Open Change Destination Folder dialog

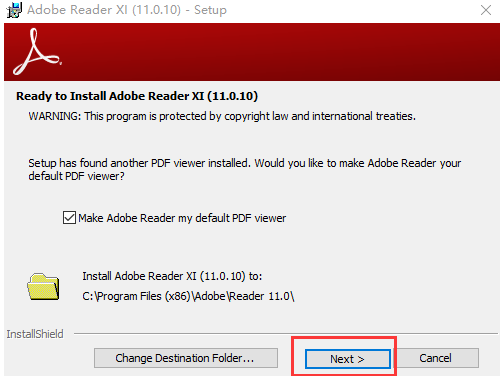[x=186, y=358]
